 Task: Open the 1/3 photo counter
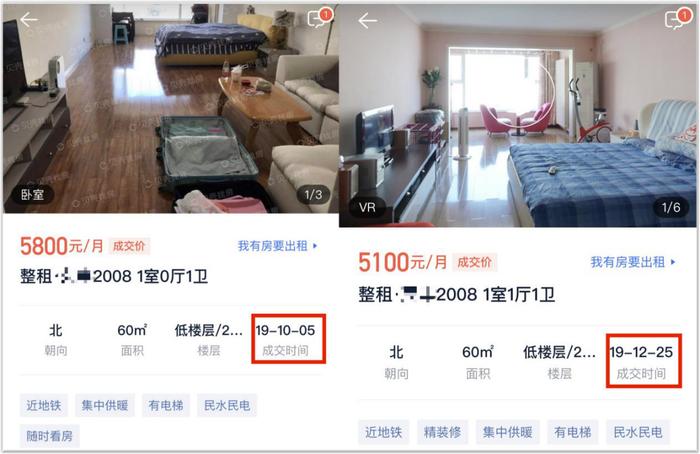click(x=313, y=195)
